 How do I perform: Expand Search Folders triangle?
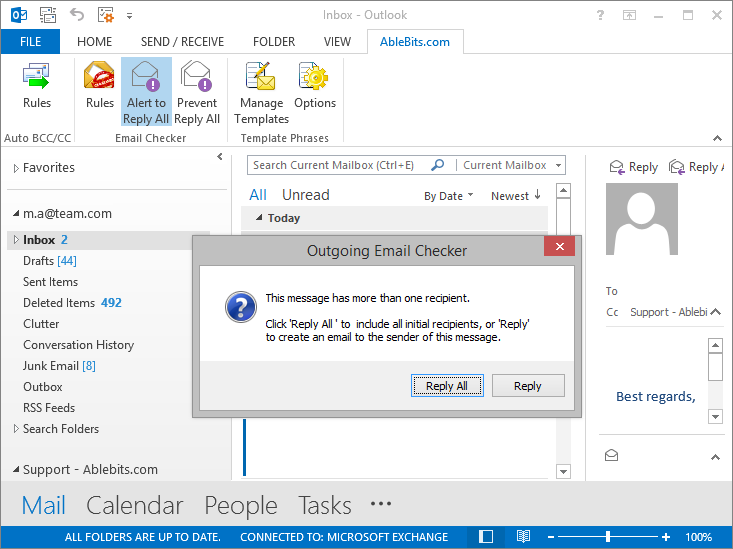[x=16, y=428]
